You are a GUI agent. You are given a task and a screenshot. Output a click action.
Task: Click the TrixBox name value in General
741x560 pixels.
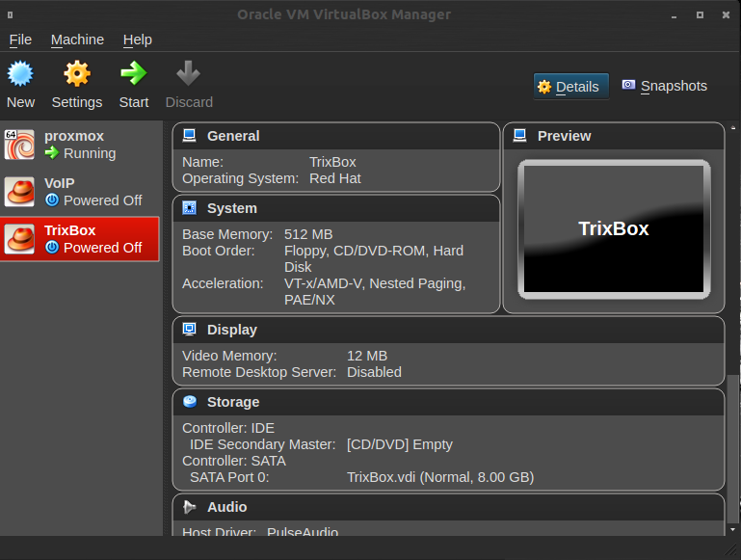[x=332, y=162]
